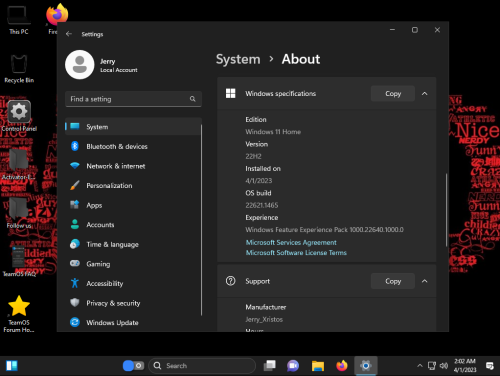Open Bluetooth & devices settings
Screen dimensions: 500x376
[133, 146]
